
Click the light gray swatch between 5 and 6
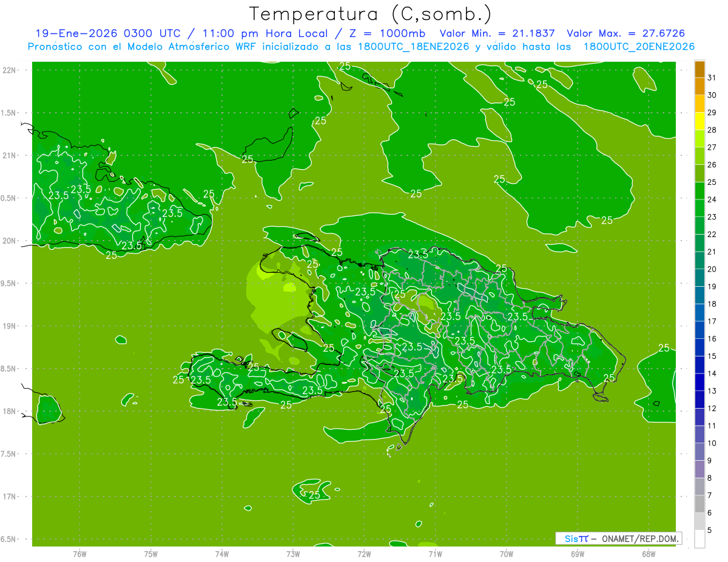[x=700, y=521]
